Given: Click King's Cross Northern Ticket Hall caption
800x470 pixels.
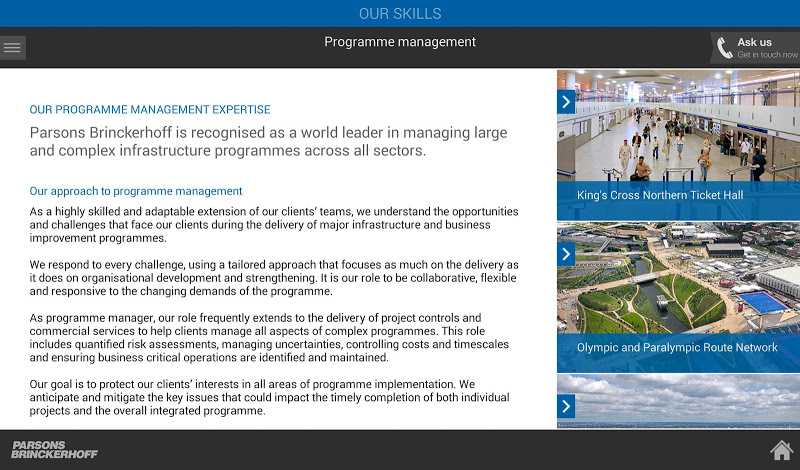Looking at the screenshot, I should pos(660,195).
